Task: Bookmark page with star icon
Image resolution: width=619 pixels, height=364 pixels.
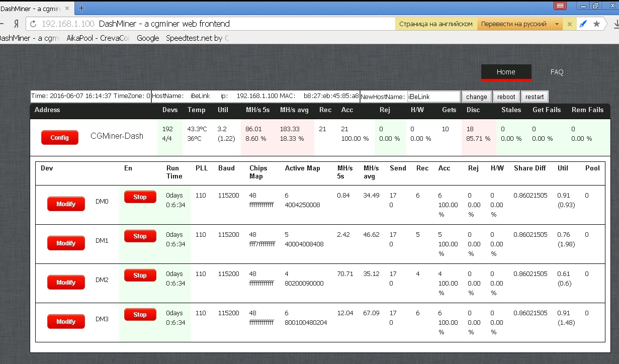Action: (596, 24)
